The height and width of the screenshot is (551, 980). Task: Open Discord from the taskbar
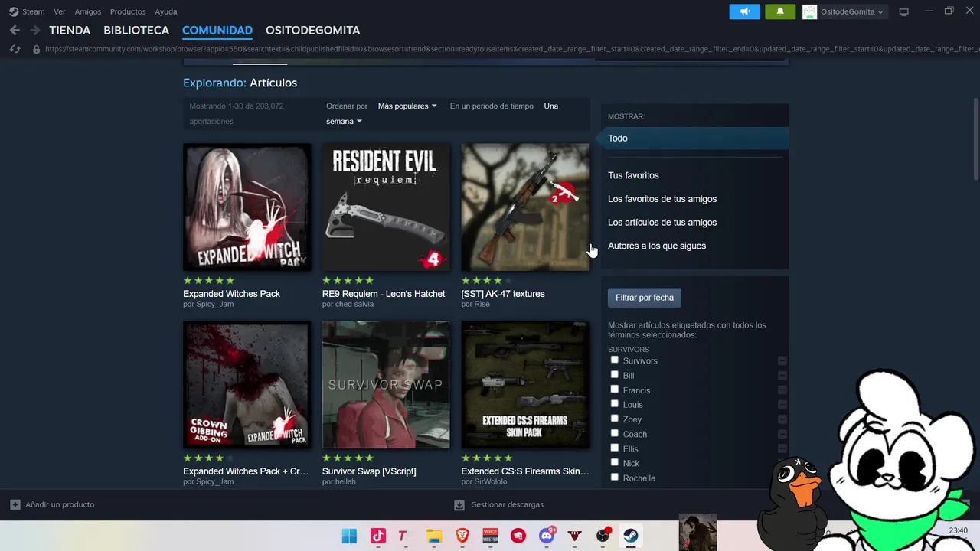tap(547, 536)
